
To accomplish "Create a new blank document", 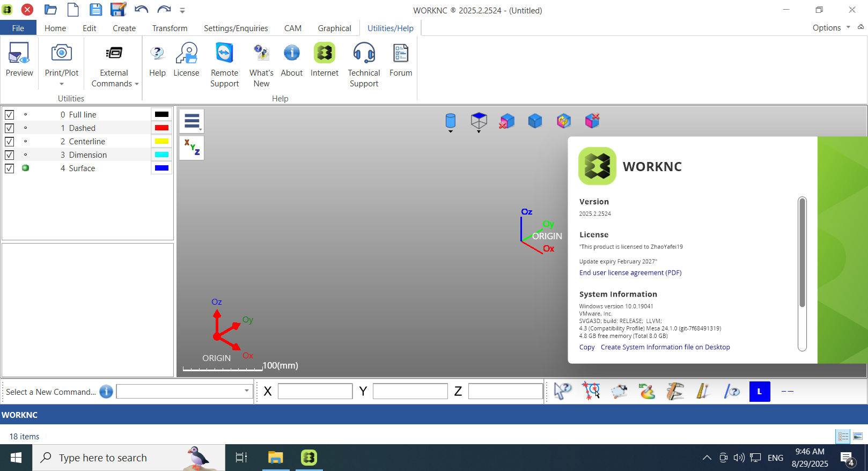I will 73,10.
